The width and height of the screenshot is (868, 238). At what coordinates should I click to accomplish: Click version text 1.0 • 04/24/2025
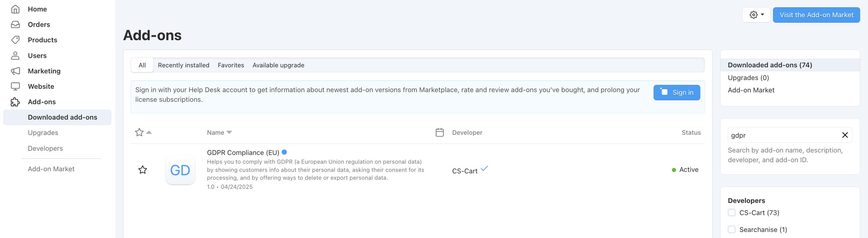(x=230, y=187)
